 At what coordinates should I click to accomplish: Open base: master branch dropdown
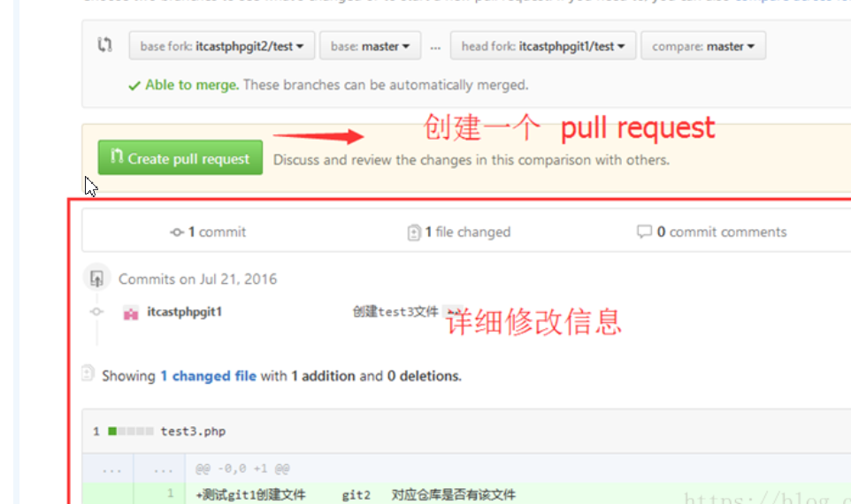tap(370, 46)
